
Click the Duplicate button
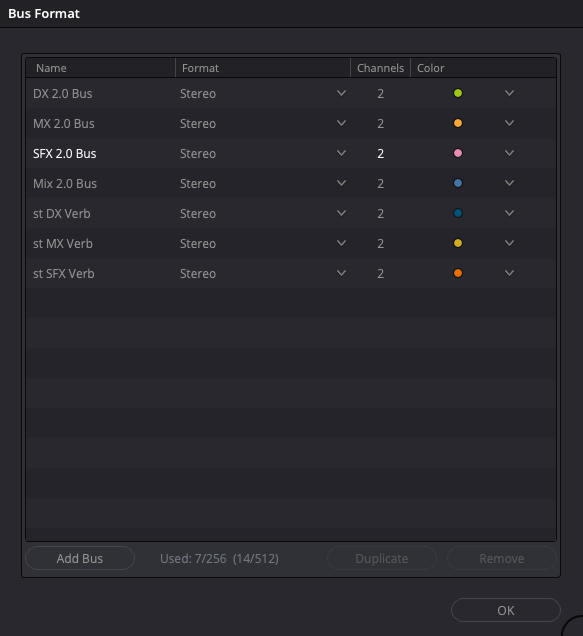pyautogui.click(x=382, y=559)
